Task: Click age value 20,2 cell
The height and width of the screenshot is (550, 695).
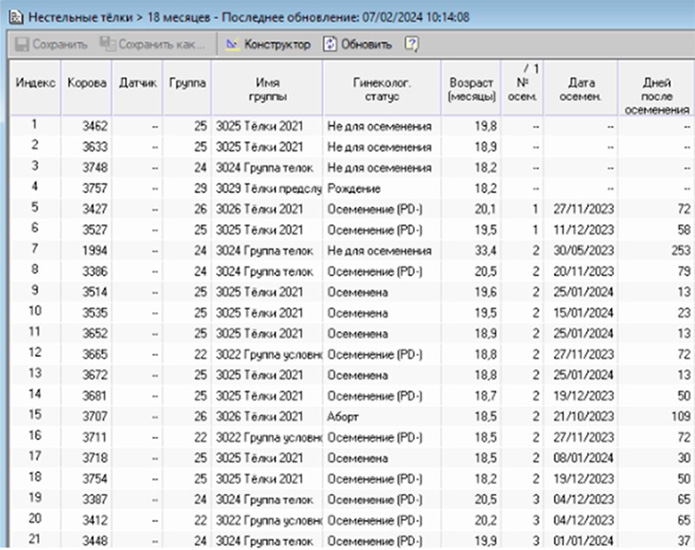Action: (471, 520)
